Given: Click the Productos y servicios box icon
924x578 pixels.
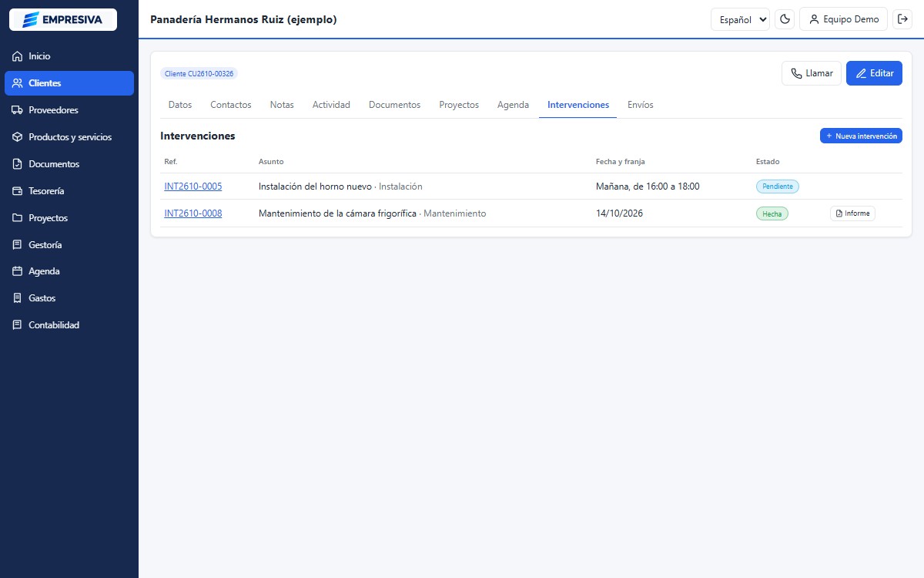Looking at the screenshot, I should click(x=18, y=137).
